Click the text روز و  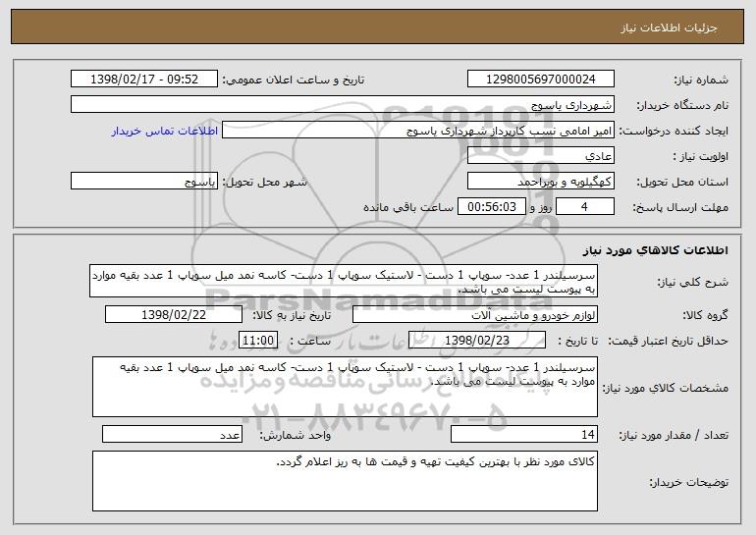[x=540, y=207]
